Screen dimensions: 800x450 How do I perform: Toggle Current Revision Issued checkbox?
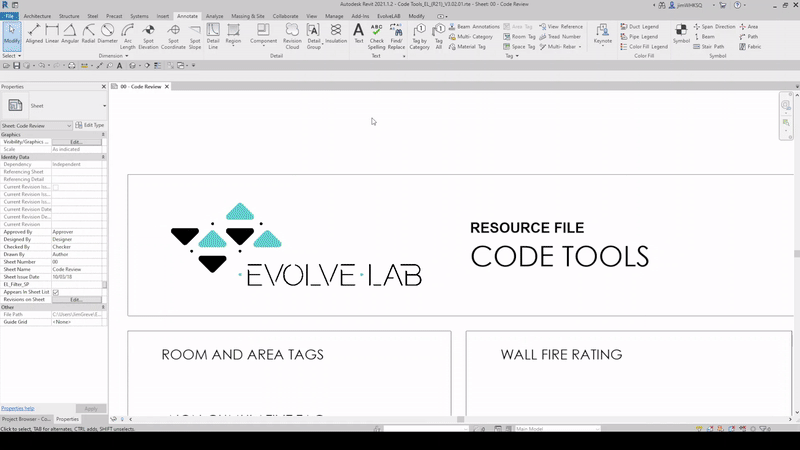56,187
